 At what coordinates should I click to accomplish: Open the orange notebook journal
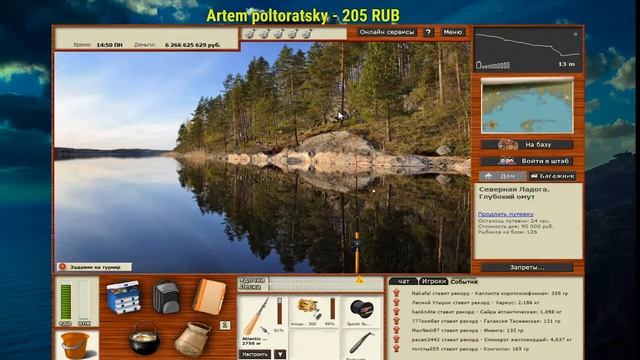coord(209,297)
